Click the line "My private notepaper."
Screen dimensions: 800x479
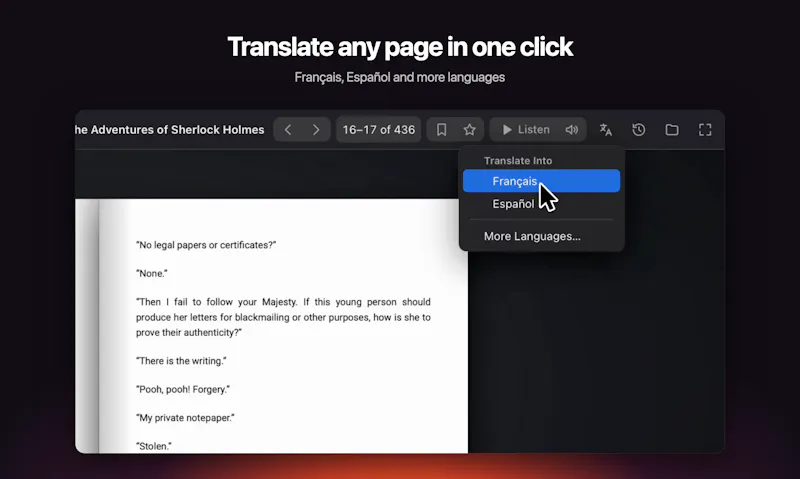click(x=185, y=418)
